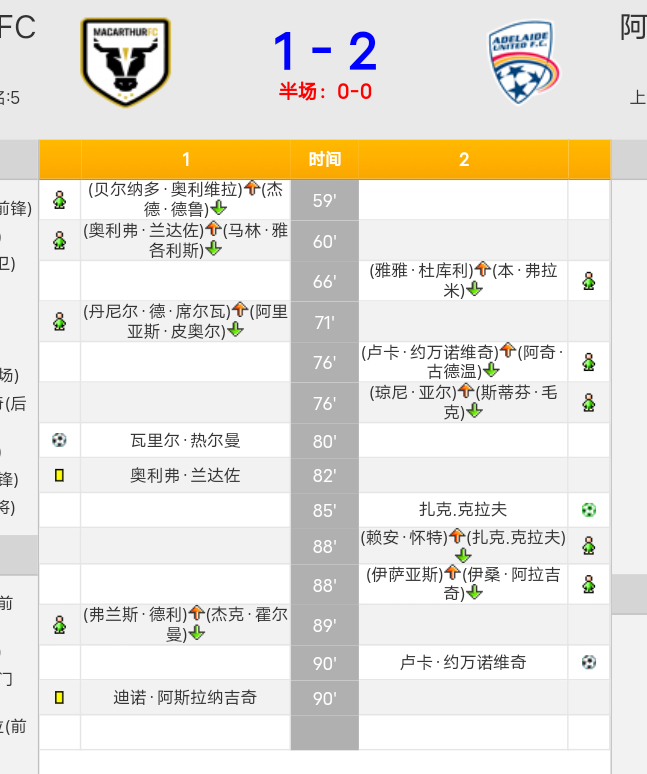Click the goal ball icon at 90' for 卢卡·约万诺维奇
The width and height of the screenshot is (647, 774).
[589, 662]
